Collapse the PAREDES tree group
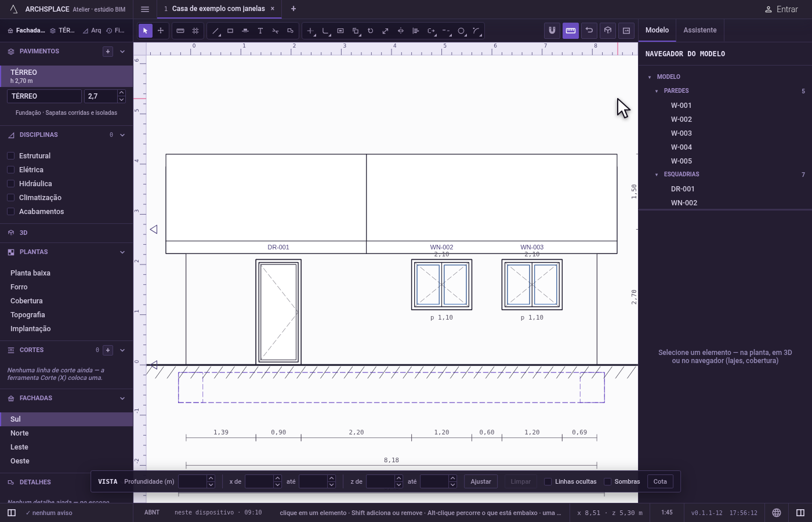Viewport: 812px width, 522px height. 657,91
